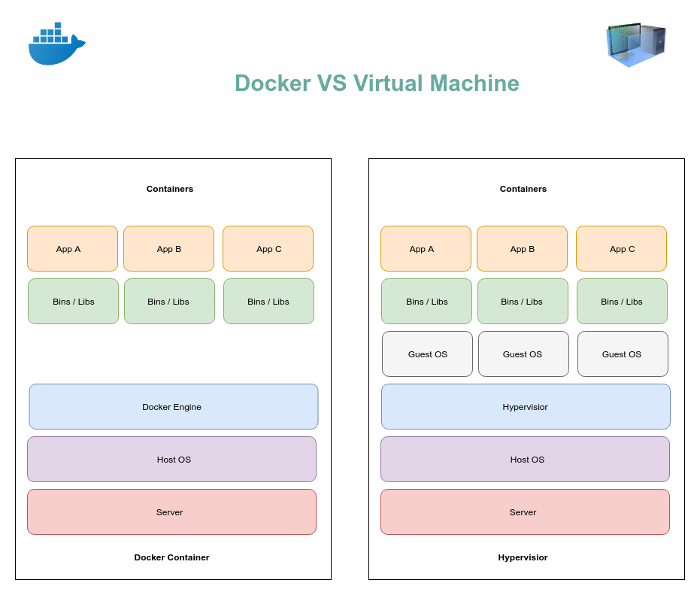This screenshot has width=700, height=595.
Task: Select Guest OS box under Hypervisior App C
Action: [x=623, y=354]
